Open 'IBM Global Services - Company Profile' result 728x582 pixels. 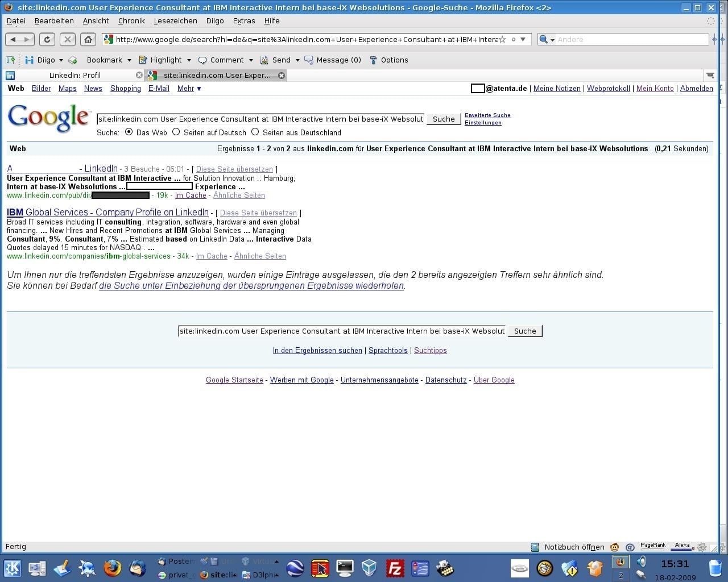point(107,212)
